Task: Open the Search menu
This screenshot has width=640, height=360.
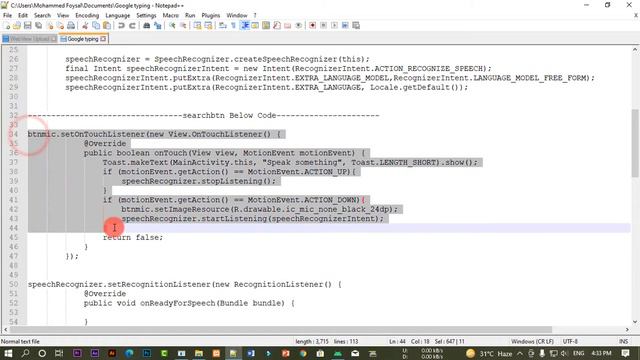Action: tap(42, 16)
